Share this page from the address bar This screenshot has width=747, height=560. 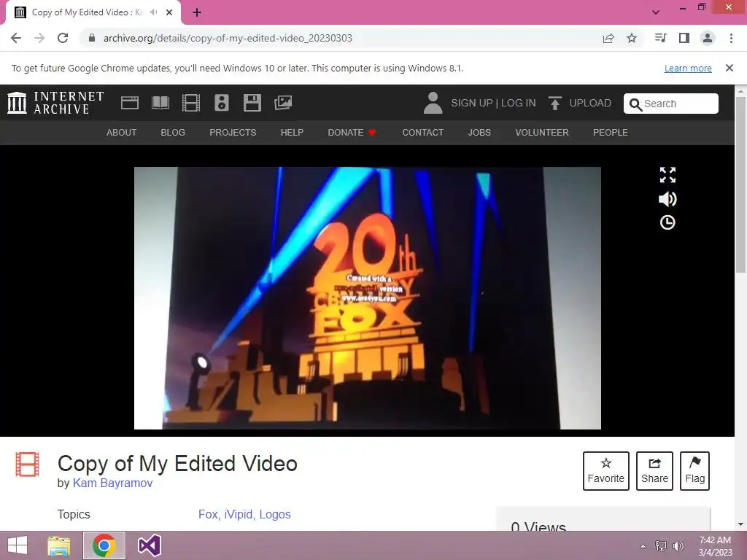[x=608, y=38]
